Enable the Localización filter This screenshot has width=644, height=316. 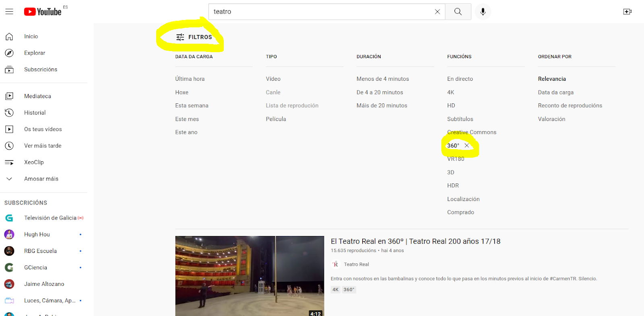point(463,199)
